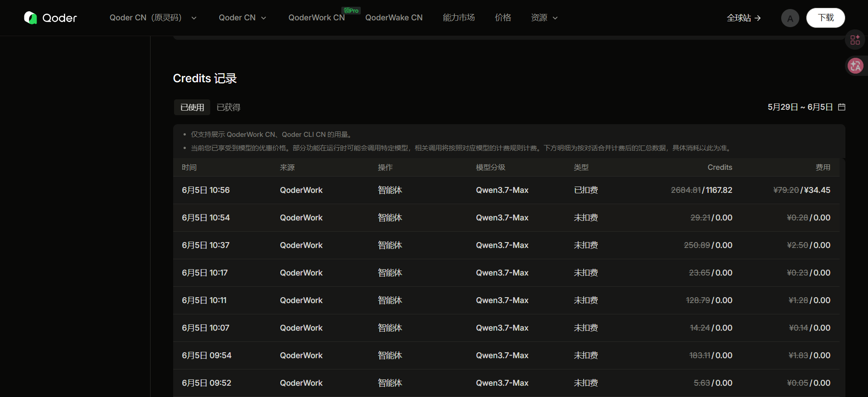
Task: Switch to the 已使用 tab
Action: (192, 107)
